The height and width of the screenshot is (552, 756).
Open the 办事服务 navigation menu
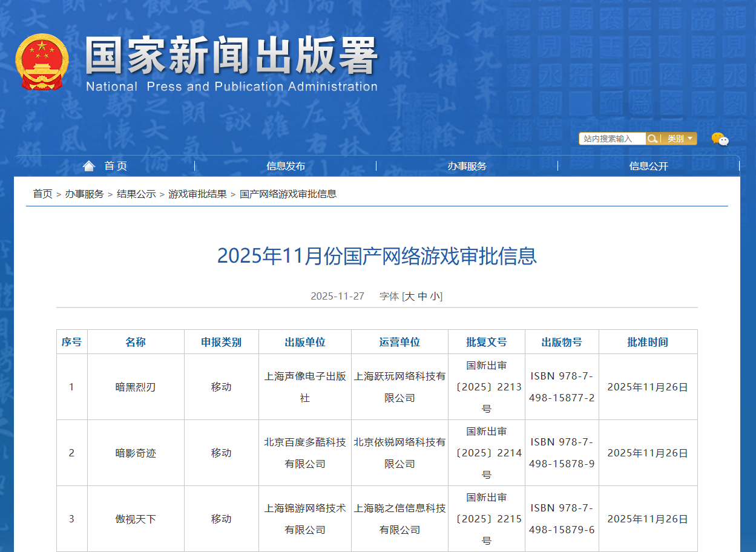pyautogui.click(x=467, y=166)
